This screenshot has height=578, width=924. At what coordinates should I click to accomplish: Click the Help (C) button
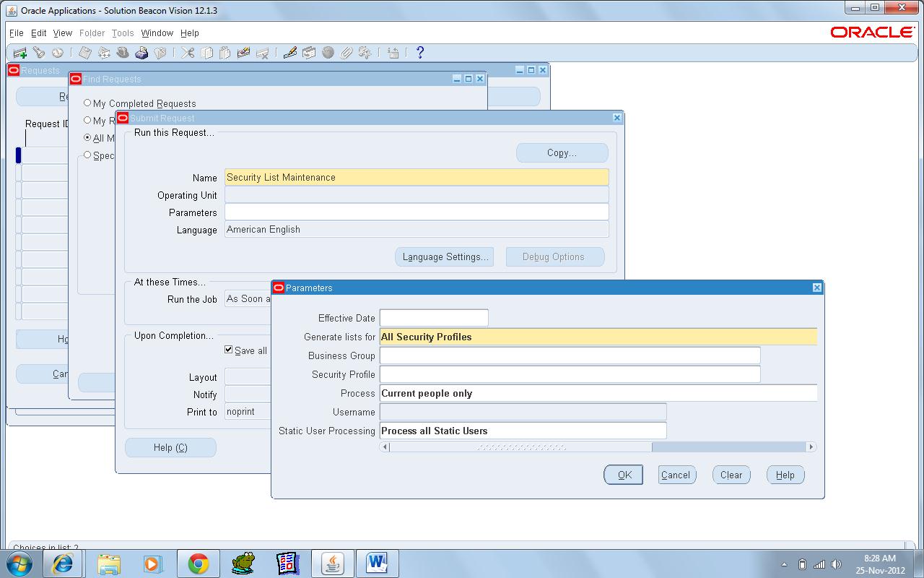point(170,447)
